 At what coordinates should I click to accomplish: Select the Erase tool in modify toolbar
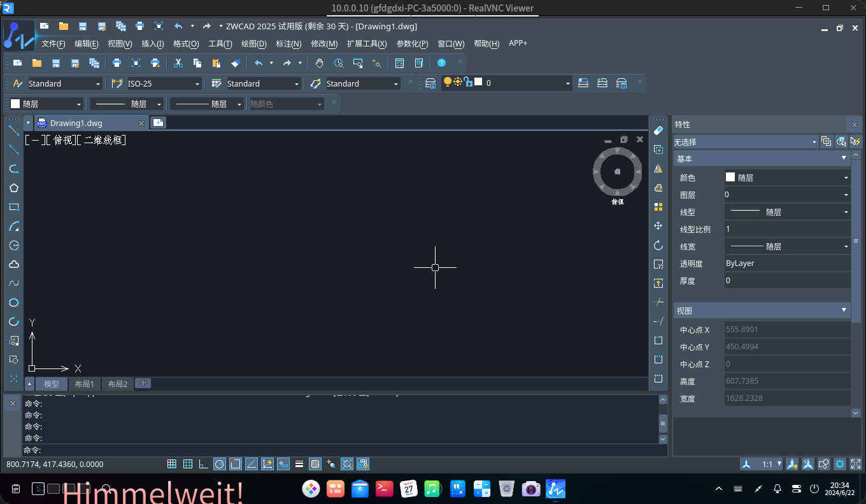658,130
